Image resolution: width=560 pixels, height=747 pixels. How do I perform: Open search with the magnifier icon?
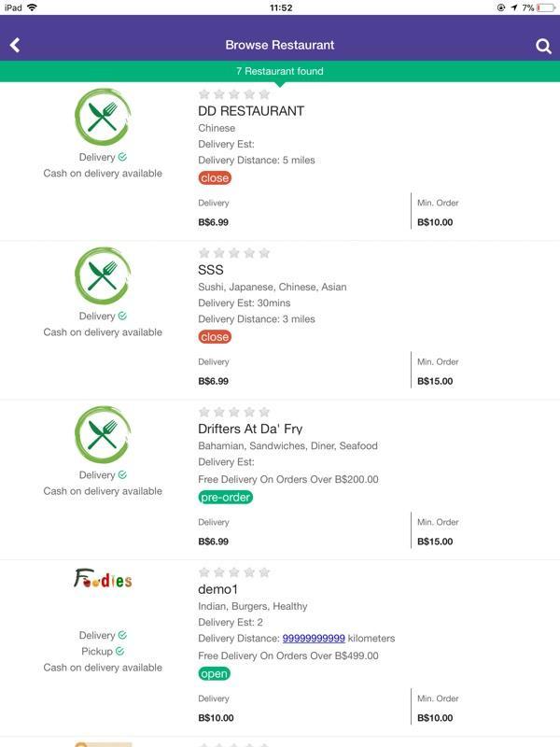pos(543,46)
